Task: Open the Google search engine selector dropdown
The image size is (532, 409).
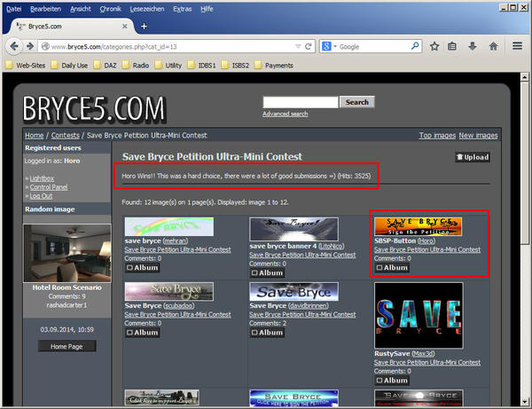Action: (329, 46)
